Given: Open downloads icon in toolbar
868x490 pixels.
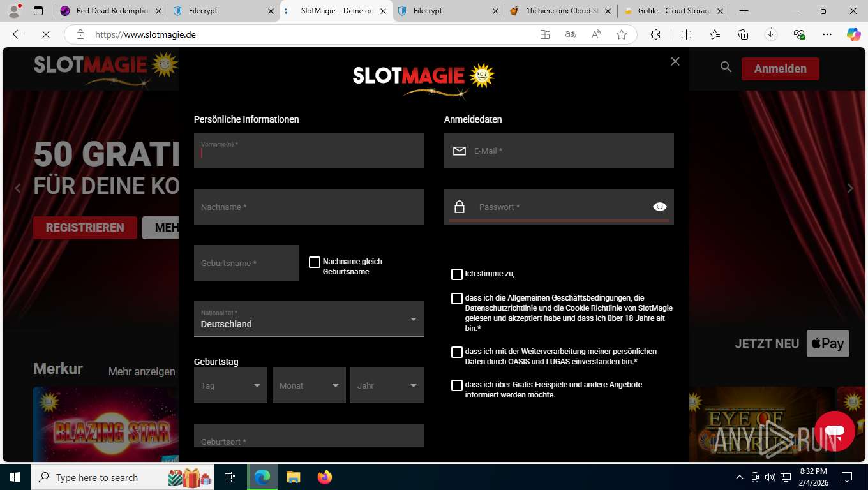Looking at the screenshot, I should tap(771, 34).
